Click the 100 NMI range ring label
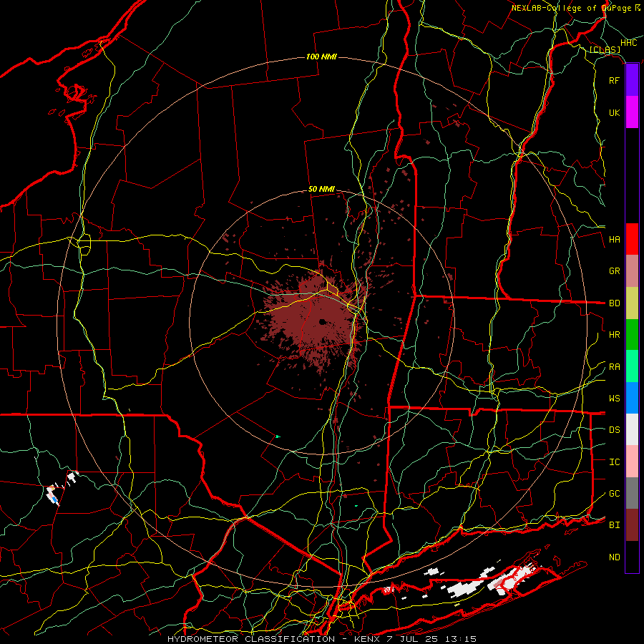 click(x=321, y=57)
